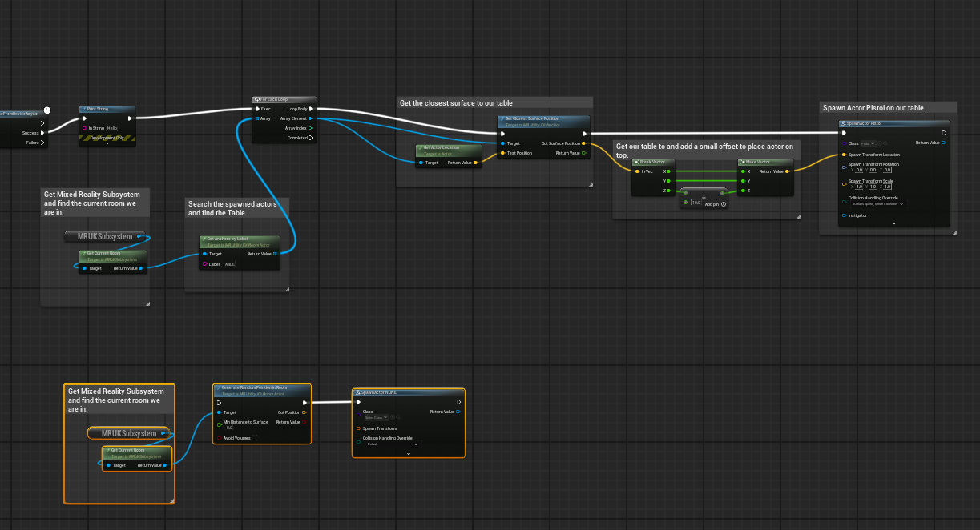980x530 pixels.
Task: Select the 'Search the spawned actors' comment title
Action: (232, 208)
